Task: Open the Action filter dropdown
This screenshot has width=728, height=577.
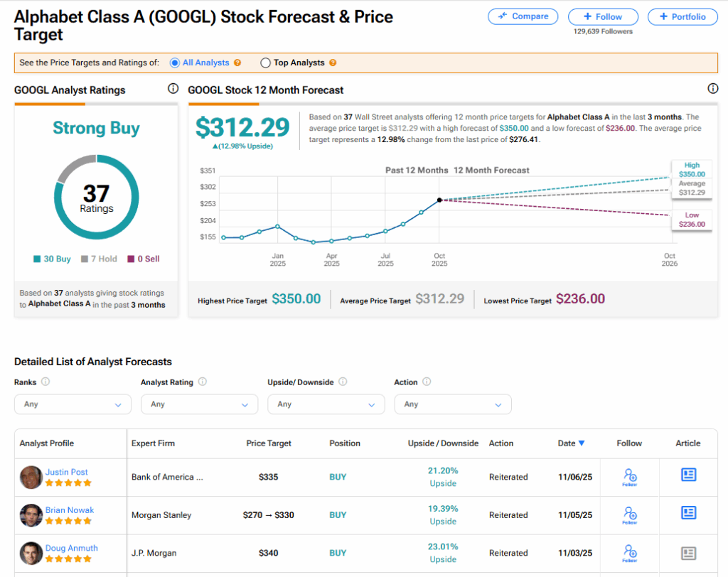Action: [453, 404]
